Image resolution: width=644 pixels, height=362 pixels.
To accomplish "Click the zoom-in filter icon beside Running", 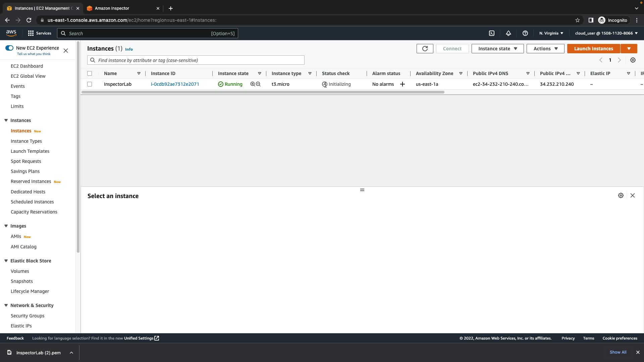I will (x=253, y=84).
